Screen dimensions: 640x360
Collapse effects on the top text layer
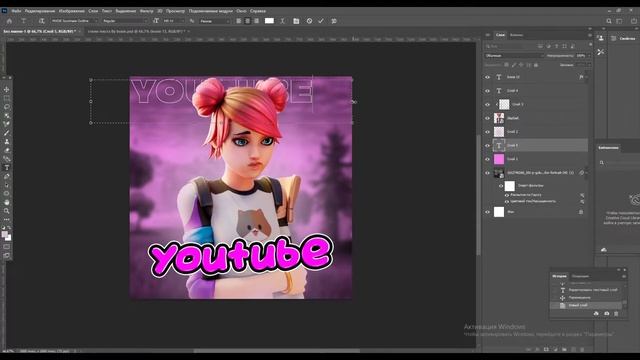tap(587, 77)
